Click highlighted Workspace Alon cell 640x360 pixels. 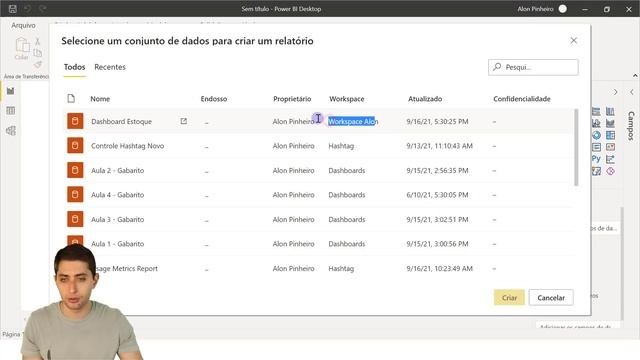353,122
